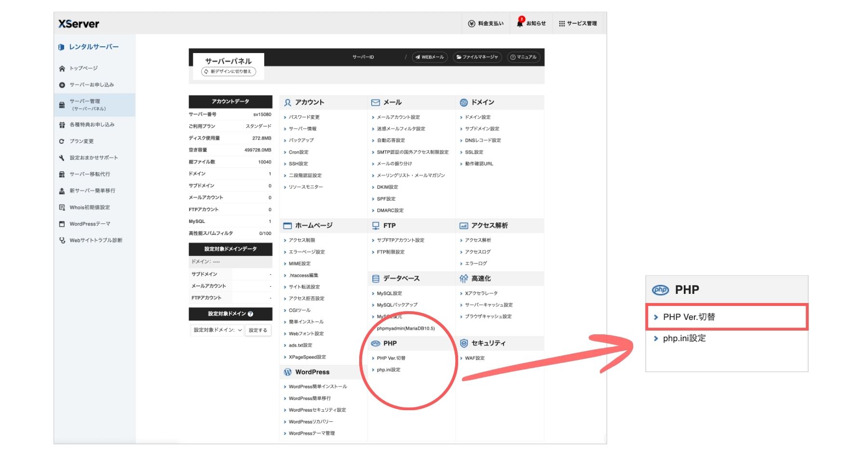
Task: Open WAF設定 link
Action: 475,359
